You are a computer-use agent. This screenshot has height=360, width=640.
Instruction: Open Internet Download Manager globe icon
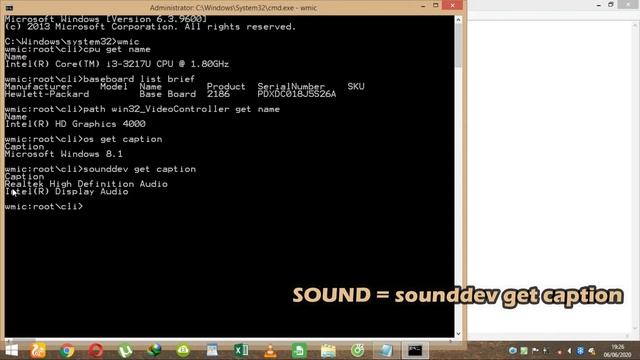154,351
